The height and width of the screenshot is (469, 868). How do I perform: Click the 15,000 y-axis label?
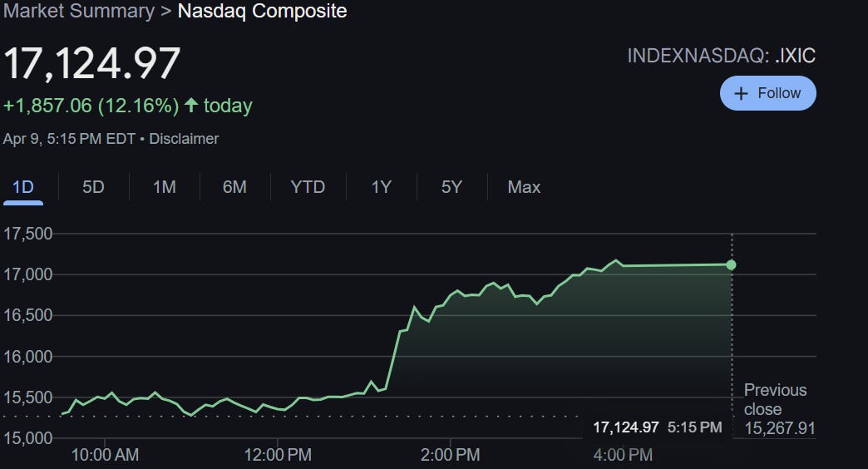click(x=27, y=438)
